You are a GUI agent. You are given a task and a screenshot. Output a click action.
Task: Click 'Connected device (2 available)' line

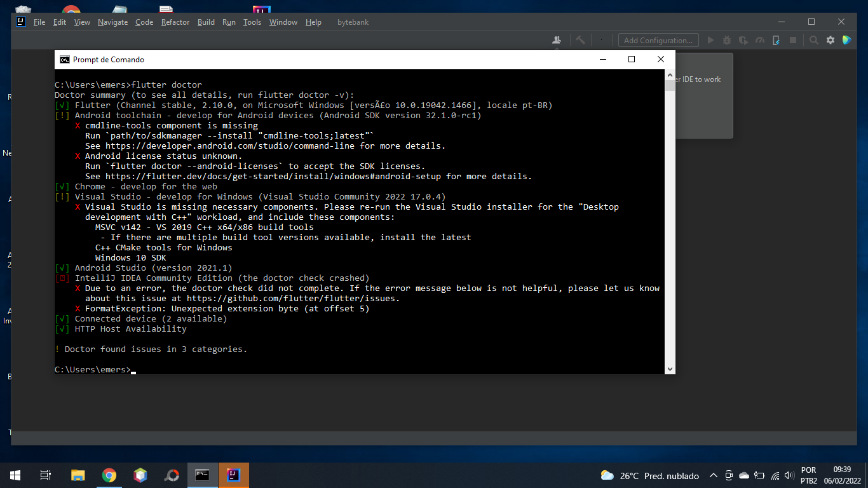coord(151,318)
